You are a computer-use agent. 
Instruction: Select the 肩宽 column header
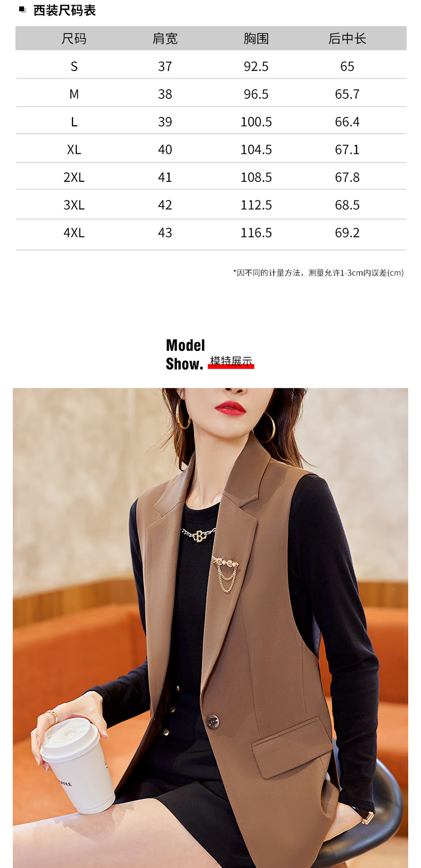click(x=165, y=39)
